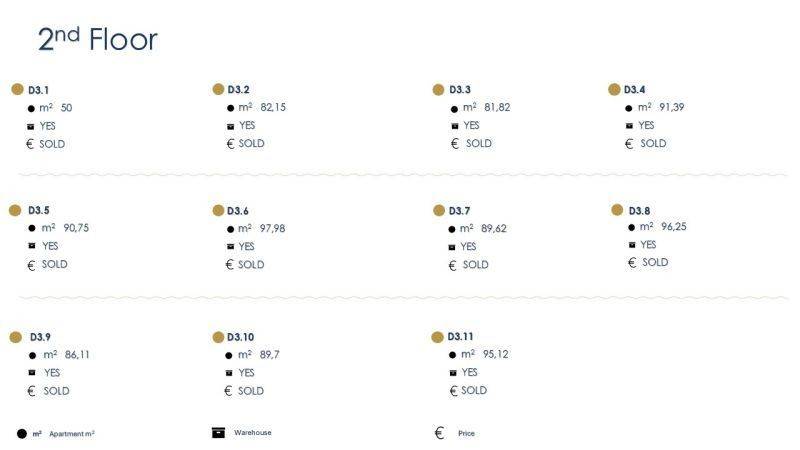
Task: Click the gold dot beside D3.1
Action: [x=17, y=89]
